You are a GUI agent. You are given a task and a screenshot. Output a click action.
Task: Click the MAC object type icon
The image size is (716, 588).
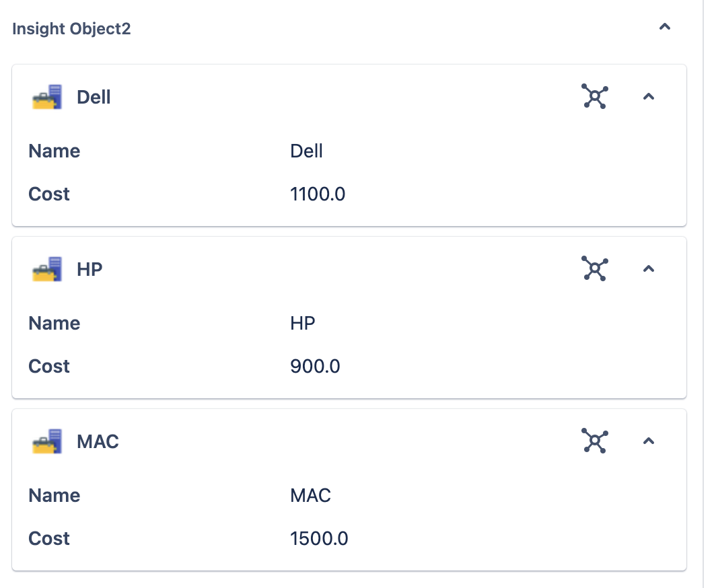(47, 442)
